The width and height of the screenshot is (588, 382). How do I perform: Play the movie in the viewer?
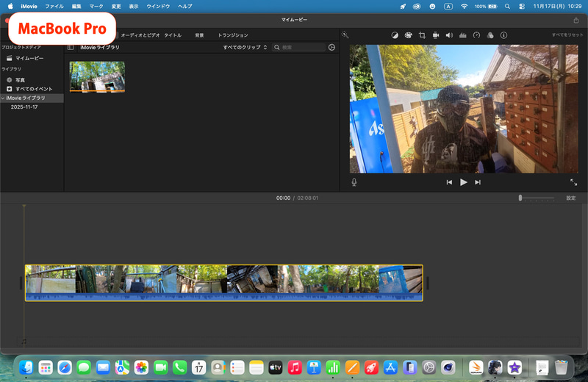pyautogui.click(x=464, y=182)
